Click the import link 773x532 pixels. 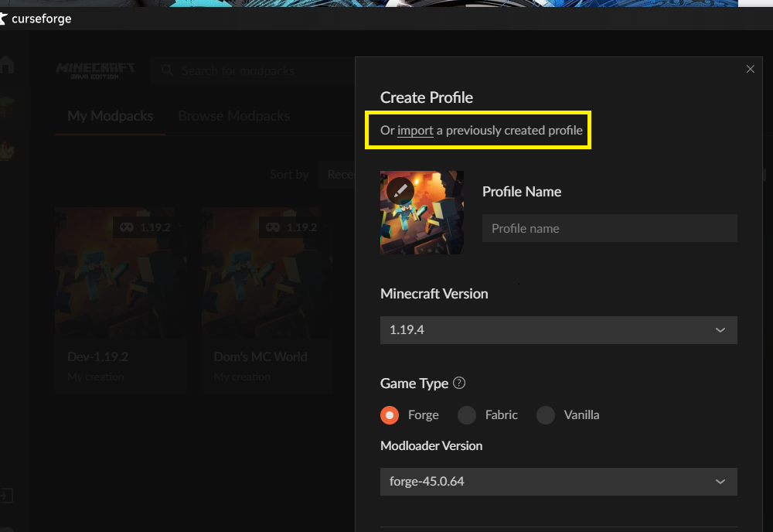pos(415,130)
